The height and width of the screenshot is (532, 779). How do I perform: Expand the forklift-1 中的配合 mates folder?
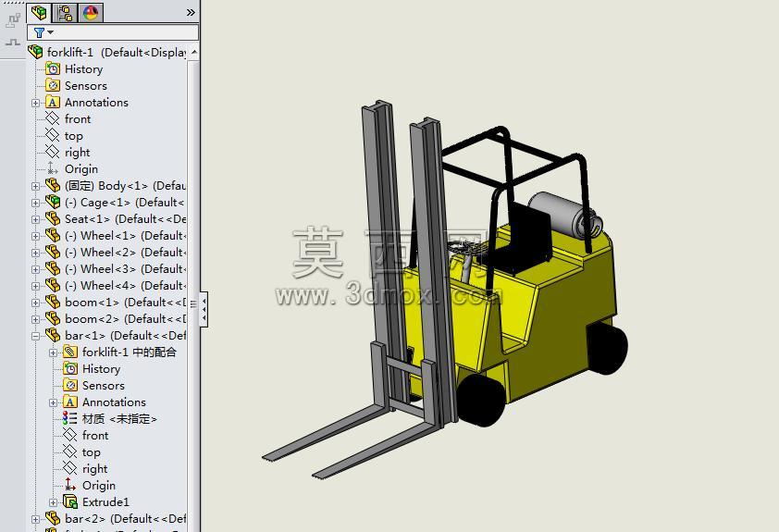(53, 353)
